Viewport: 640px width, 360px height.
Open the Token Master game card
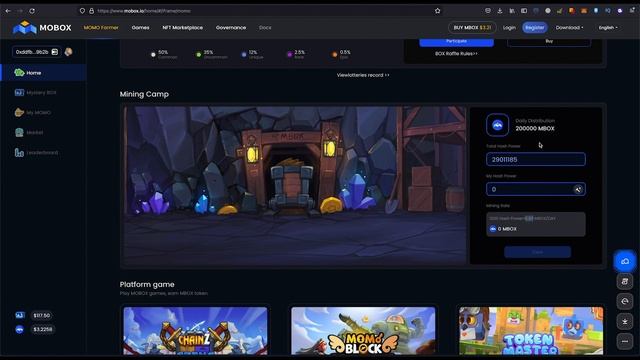coord(531,331)
